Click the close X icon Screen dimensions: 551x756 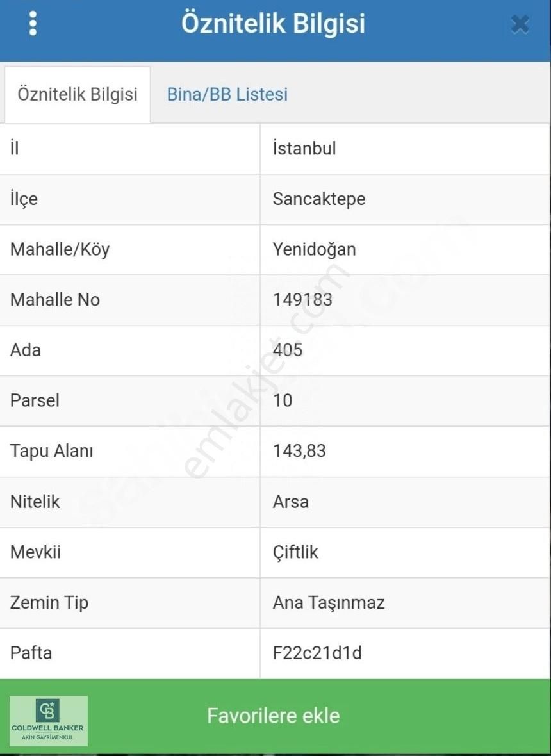(x=519, y=23)
